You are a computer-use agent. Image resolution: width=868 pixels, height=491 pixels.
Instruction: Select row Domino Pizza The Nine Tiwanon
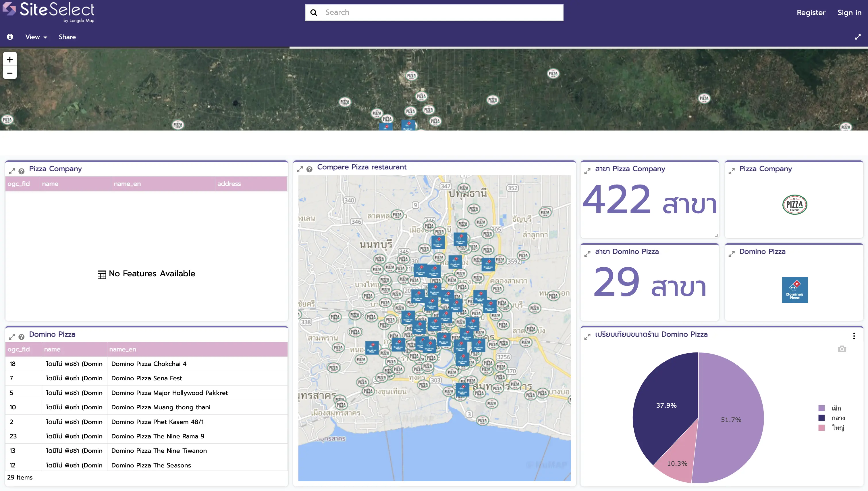[146, 451]
